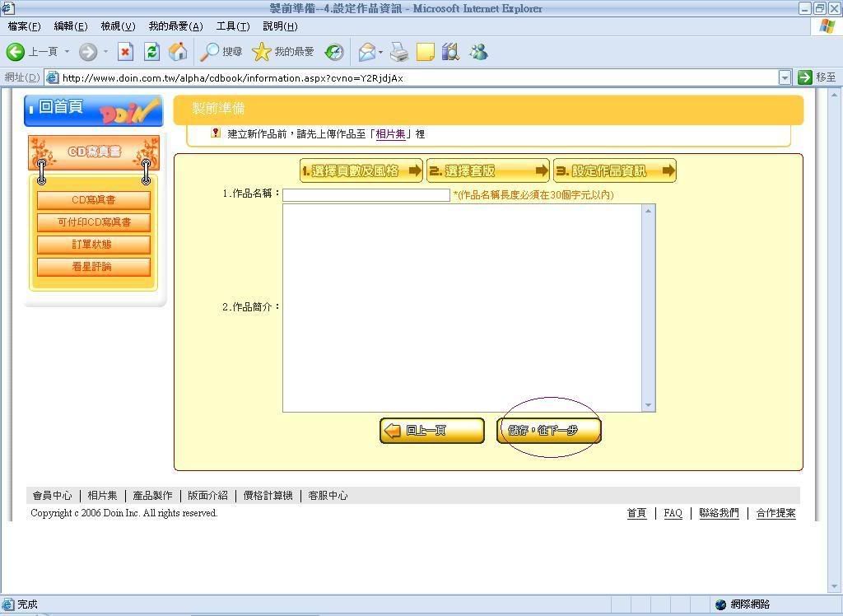
Task: Open the FAQ link in the footer
Action: pyautogui.click(x=673, y=513)
